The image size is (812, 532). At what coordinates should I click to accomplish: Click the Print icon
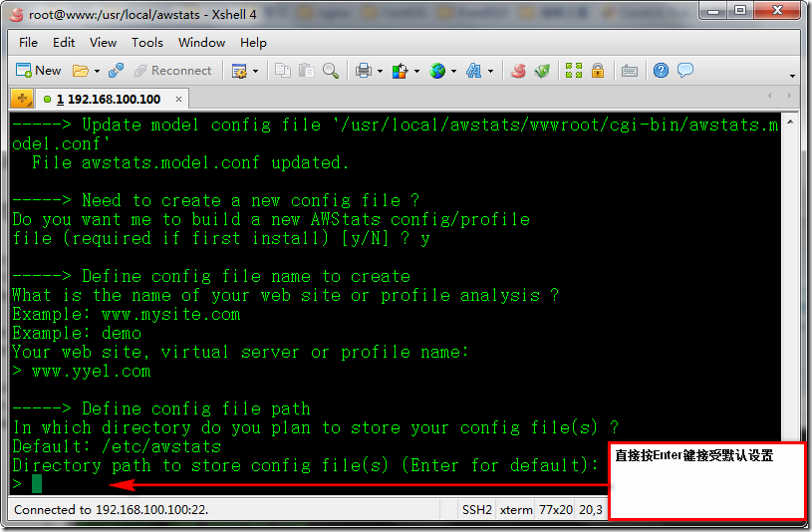[364, 71]
